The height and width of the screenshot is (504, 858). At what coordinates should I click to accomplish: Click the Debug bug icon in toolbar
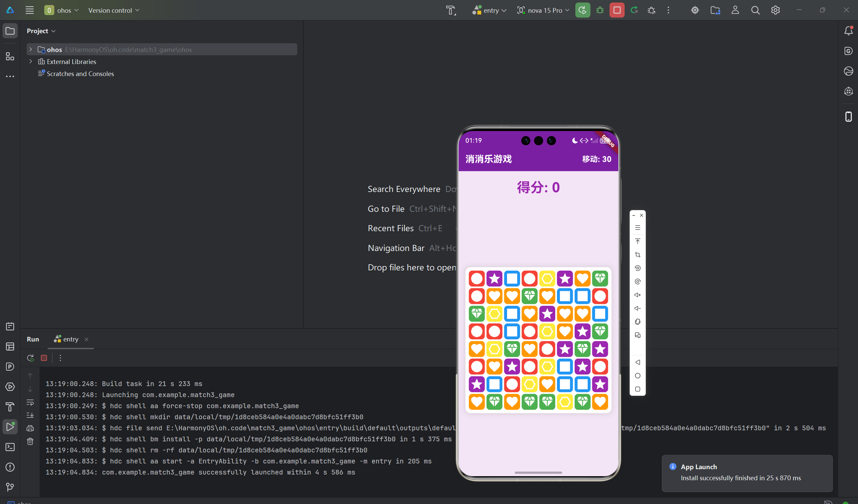point(599,10)
